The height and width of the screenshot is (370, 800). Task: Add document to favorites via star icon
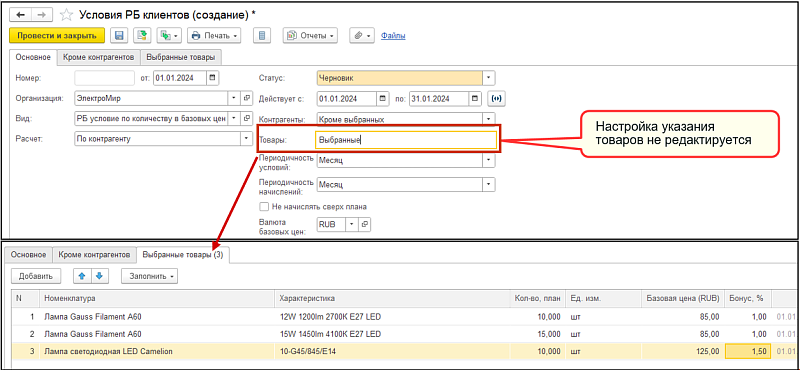(x=66, y=15)
